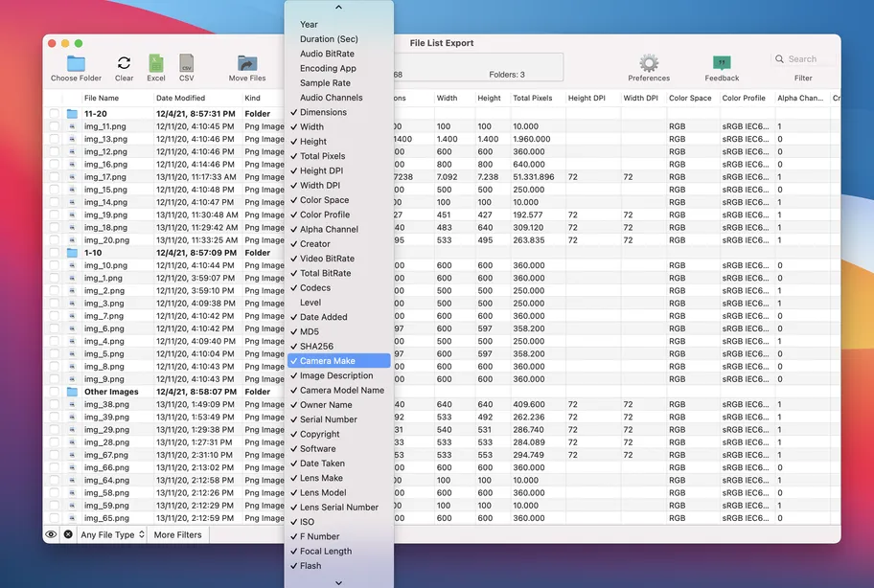The image size is (874, 588).
Task: Enable the Encoding App column
Action: (x=339, y=68)
